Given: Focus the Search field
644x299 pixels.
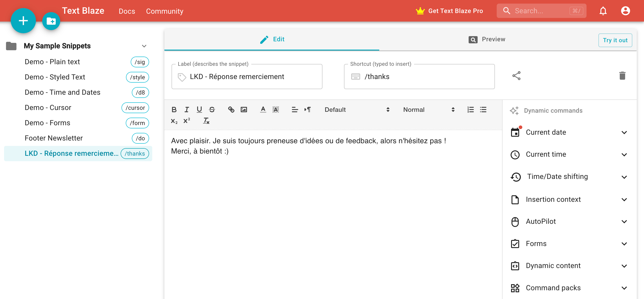Looking at the screenshot, I should pos(541,11).
